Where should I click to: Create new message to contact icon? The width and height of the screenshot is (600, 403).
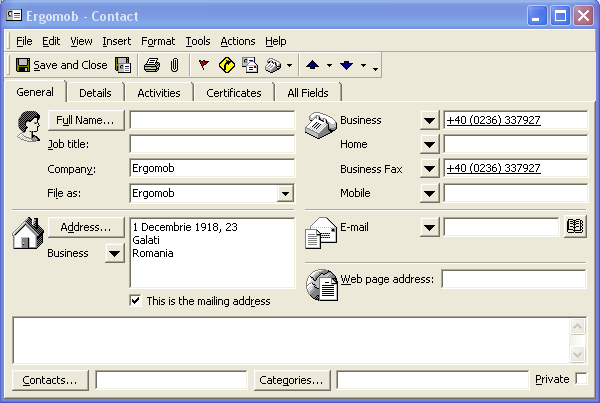click(x=250, y=65)
